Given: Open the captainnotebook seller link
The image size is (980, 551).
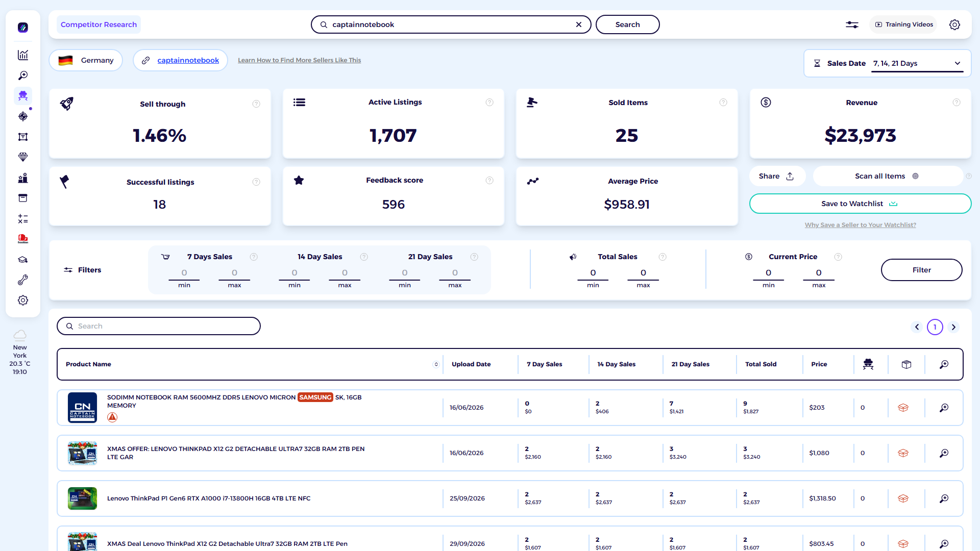Looking at the screenshot, I should click(x=188, y=60).
